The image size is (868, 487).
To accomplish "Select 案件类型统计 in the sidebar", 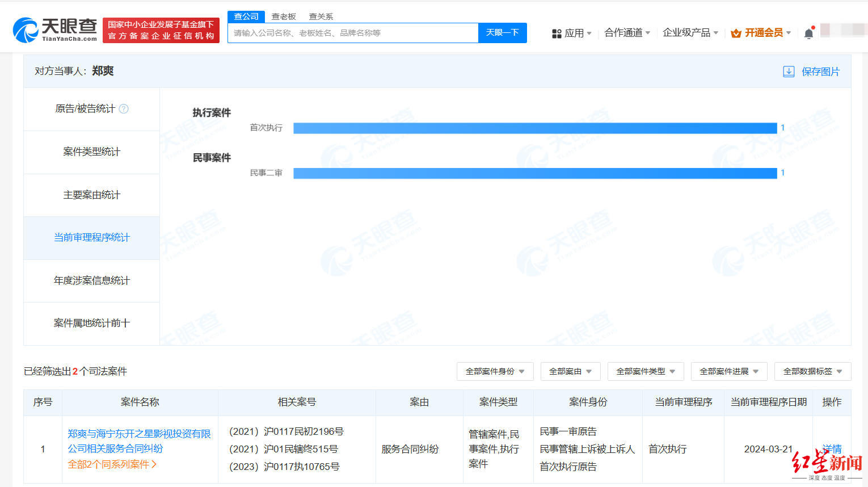I will click(x=91, y=152).
